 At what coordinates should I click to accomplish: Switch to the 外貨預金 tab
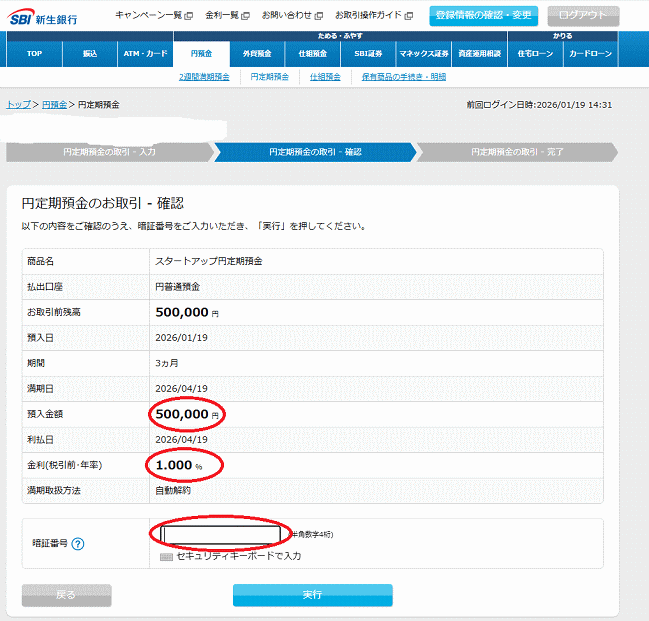click(257, 54)
